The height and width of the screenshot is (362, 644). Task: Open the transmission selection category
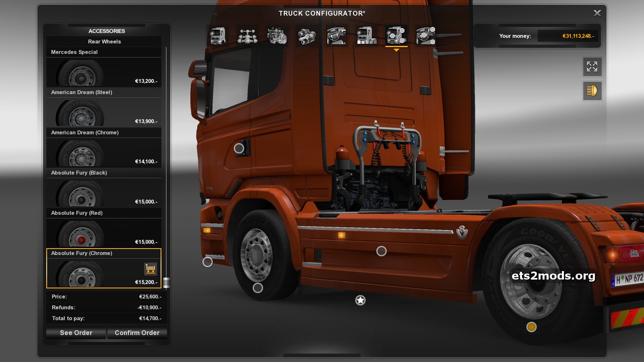tap(307, 35)
